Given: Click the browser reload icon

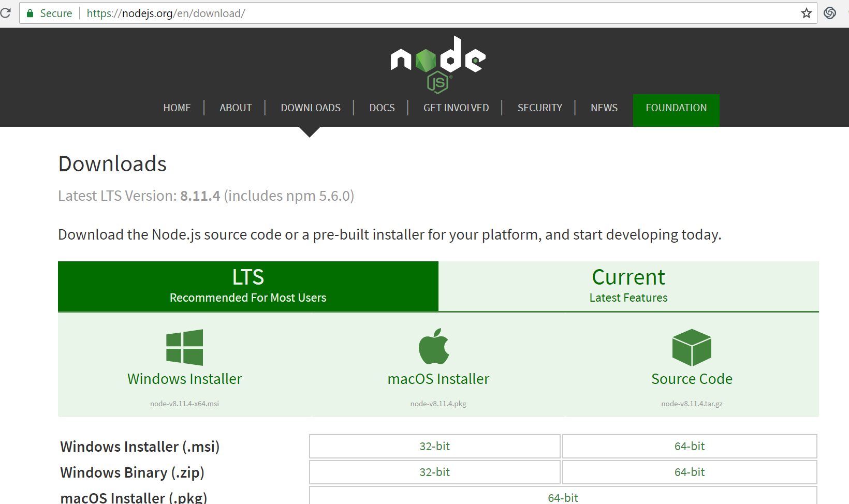Looking at the screenshot, I should (6, 13).
